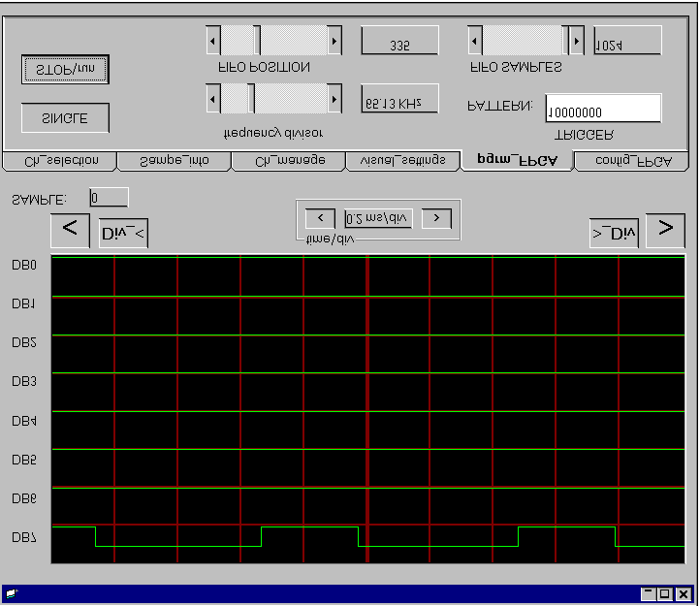Click the Div_< button
The image size is (700, 606).
[123, 233]
